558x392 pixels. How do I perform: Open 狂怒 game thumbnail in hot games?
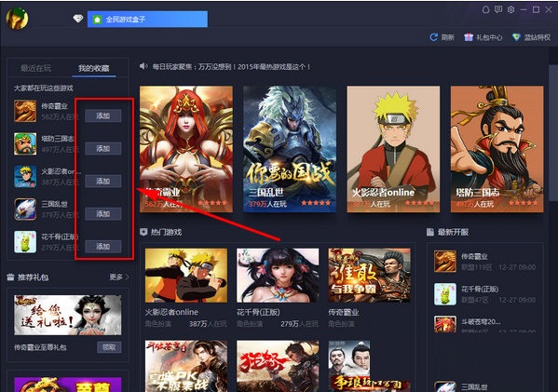coord(278,366)
